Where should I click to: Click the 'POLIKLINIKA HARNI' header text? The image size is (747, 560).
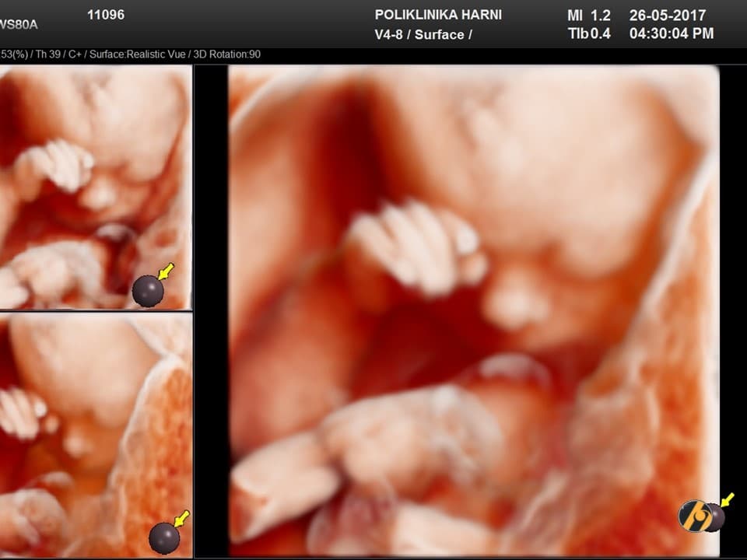coord(438,15)
